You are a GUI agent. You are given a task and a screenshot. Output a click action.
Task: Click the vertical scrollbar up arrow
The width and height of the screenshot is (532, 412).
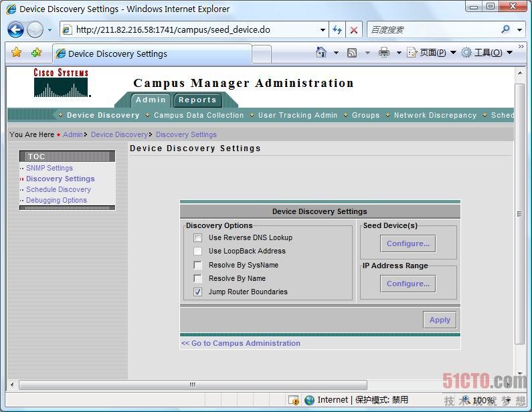pyautogui.click(x=519, y=73)
